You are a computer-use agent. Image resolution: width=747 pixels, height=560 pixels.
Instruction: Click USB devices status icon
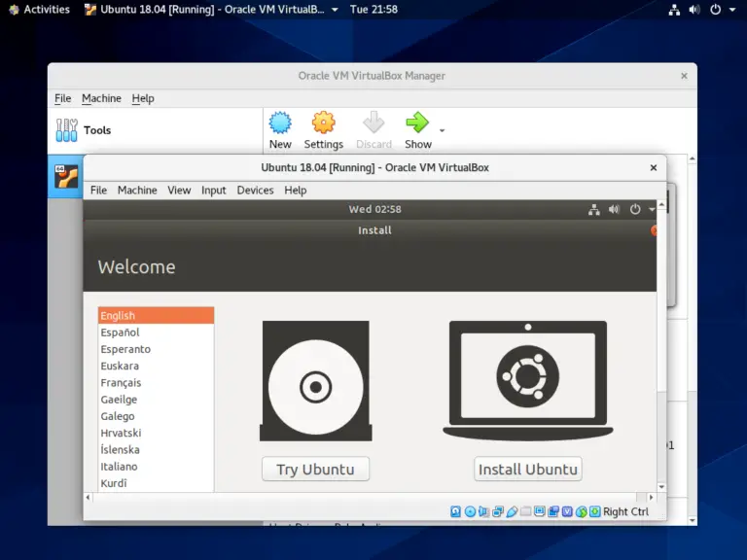pyautogui.click(x=512, y=511)
